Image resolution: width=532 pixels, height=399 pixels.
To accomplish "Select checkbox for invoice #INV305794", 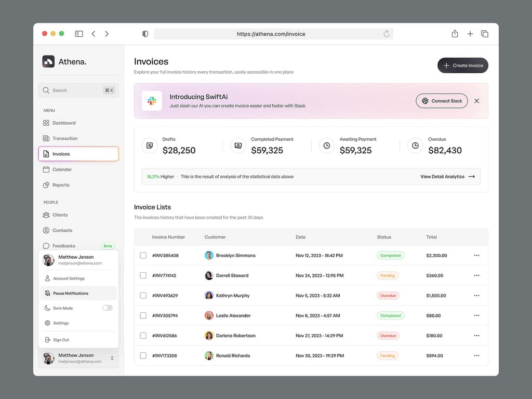I will tap(143, 315).
